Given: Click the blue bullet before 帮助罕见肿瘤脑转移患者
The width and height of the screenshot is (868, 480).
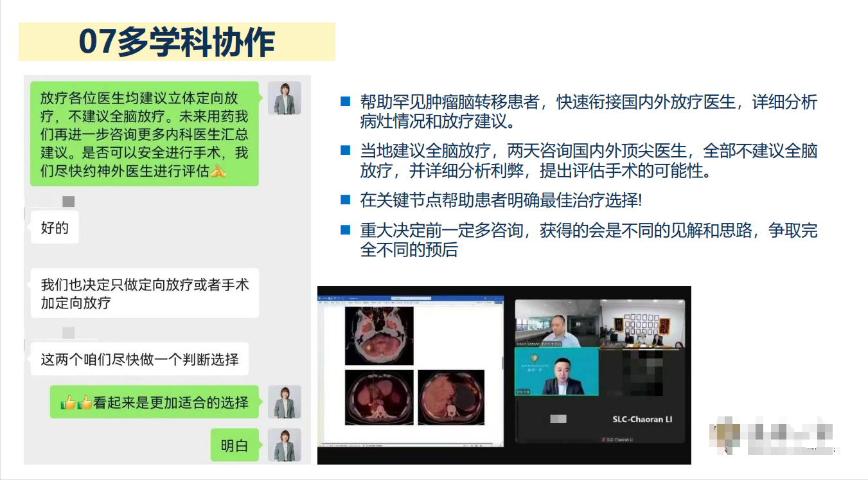Looking at the screenshot, I should coord(345,102).
